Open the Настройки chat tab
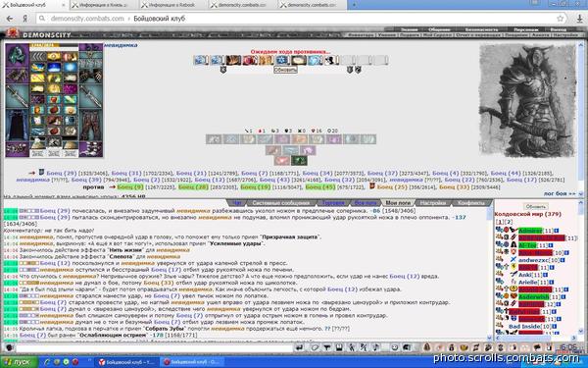This screenshot has width=588, height=368. point(433,203)
